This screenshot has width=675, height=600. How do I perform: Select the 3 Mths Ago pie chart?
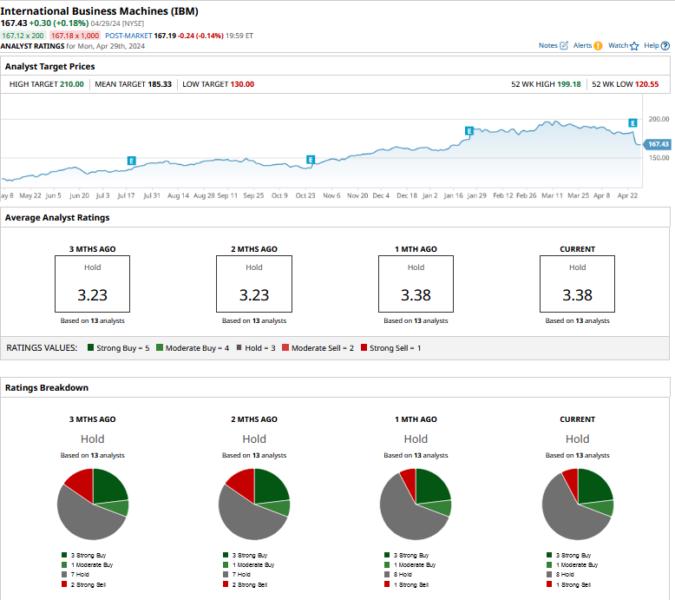pyautogui.click(x=93, y=503)
